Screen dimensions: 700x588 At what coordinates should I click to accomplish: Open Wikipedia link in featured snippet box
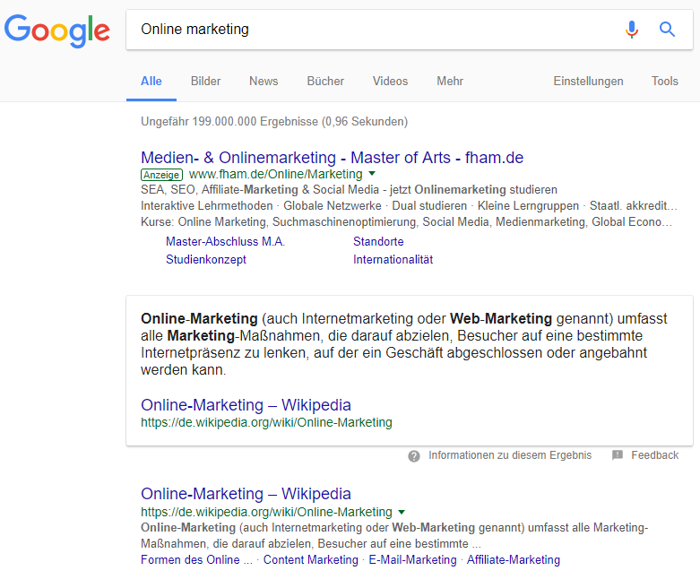(246, 405)
